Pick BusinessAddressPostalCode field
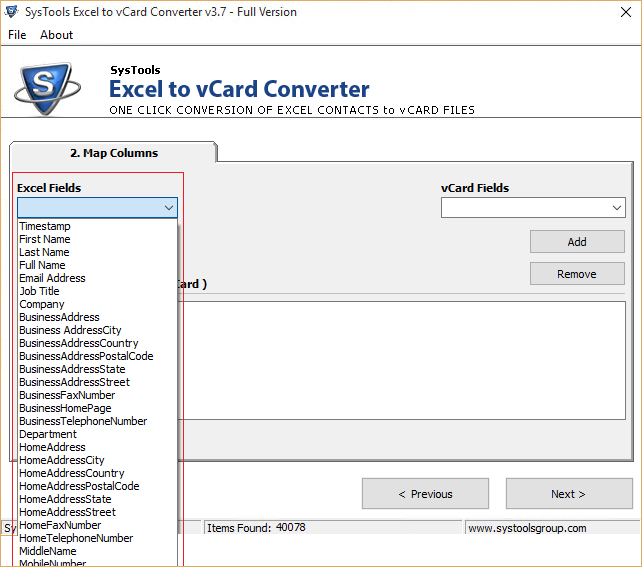 pyautogui.click(x=97, y=356)
